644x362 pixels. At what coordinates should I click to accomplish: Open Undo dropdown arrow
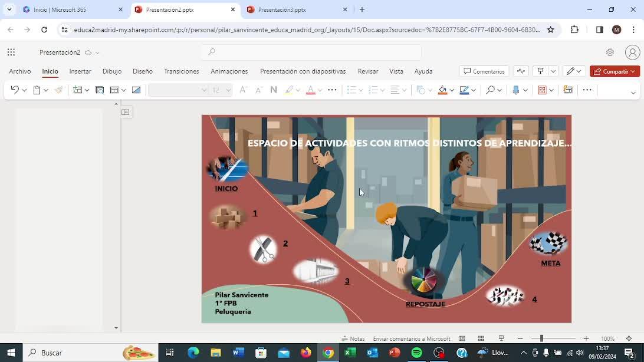click(24, 90)
